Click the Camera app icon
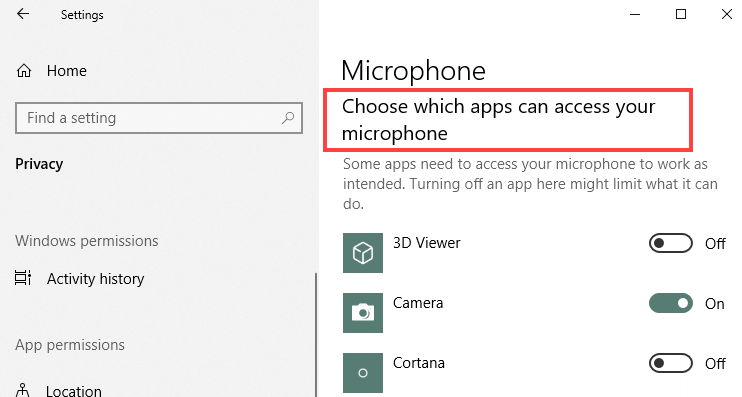The width and height of the screenshot is (742, 397). point(363,313)
